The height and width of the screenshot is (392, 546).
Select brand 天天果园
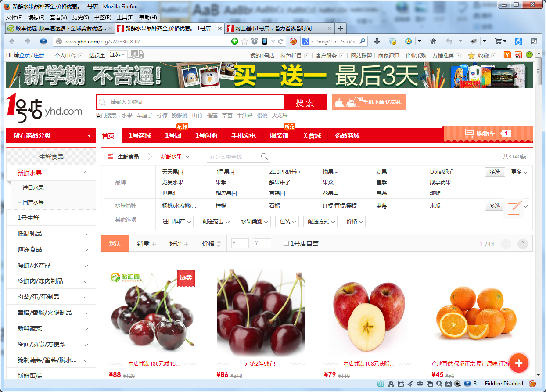pos(172,172)
